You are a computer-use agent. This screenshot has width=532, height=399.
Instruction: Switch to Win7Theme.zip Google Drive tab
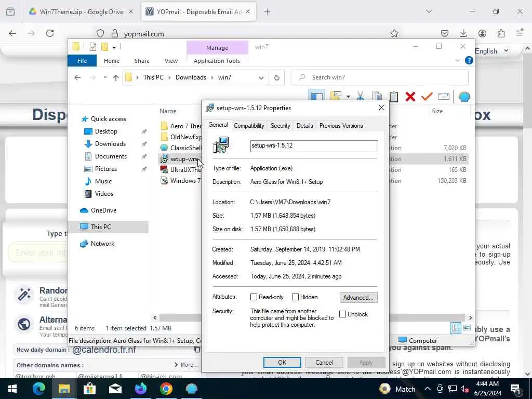click(x=81, y=11)
